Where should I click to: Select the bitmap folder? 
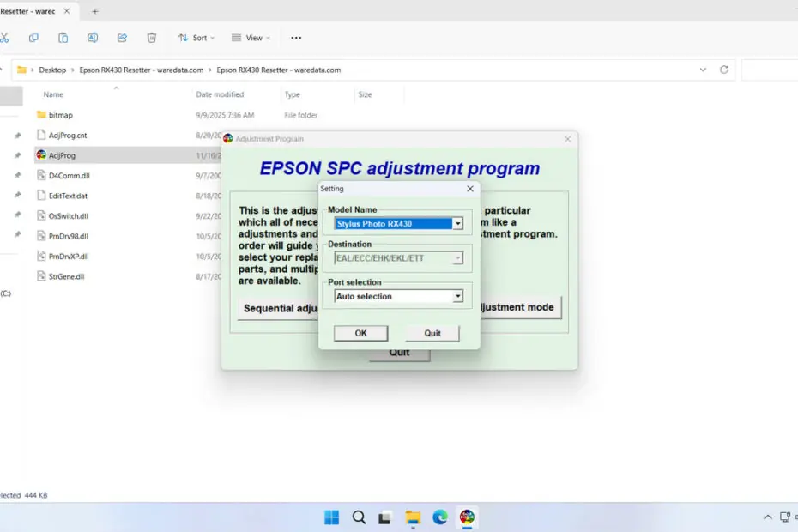[61, 115]
